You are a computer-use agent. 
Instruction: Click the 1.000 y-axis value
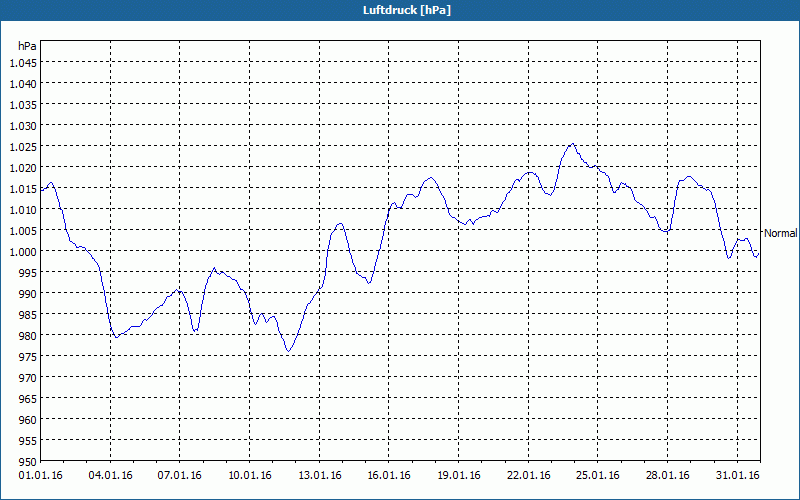[x=23, y=252]
